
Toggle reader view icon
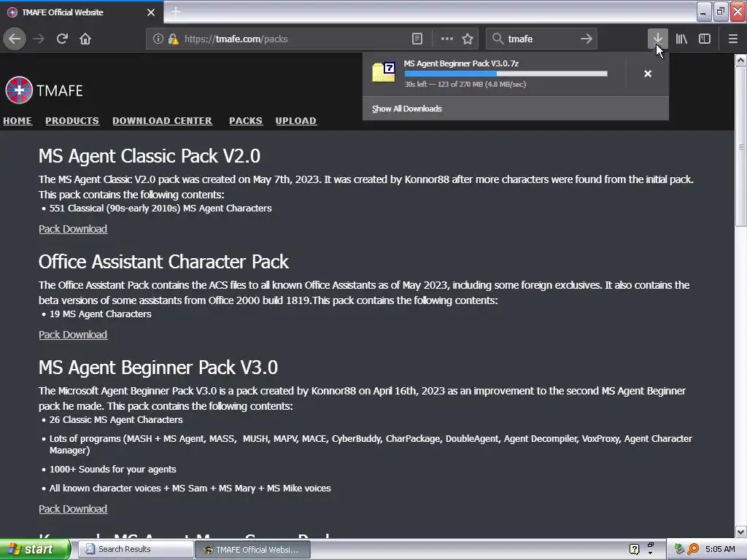pos(417,39)
